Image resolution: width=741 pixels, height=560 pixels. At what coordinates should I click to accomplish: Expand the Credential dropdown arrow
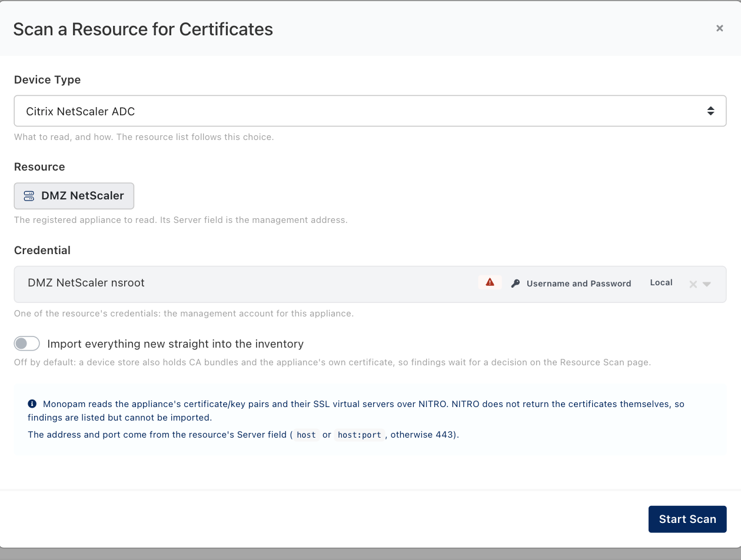(x=707, y=284)
